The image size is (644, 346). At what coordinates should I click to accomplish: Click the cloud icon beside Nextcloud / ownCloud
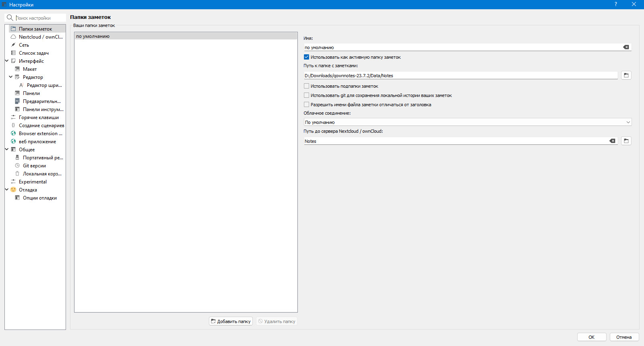[13, 37]
